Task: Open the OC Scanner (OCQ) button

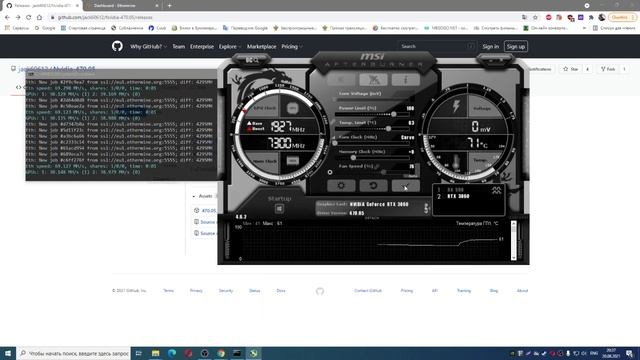Action: coord(252,60)
